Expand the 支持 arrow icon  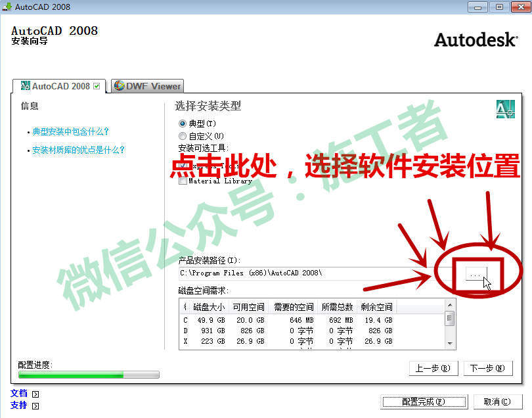(x=35, y=406)
